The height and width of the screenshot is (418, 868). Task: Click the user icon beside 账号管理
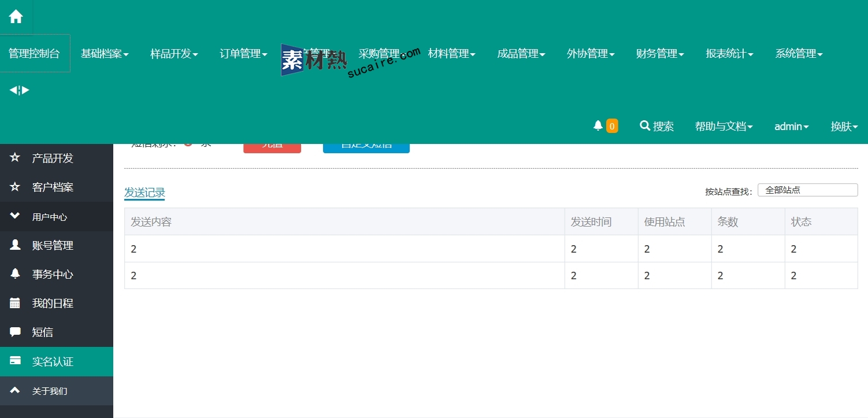(15, 245)
